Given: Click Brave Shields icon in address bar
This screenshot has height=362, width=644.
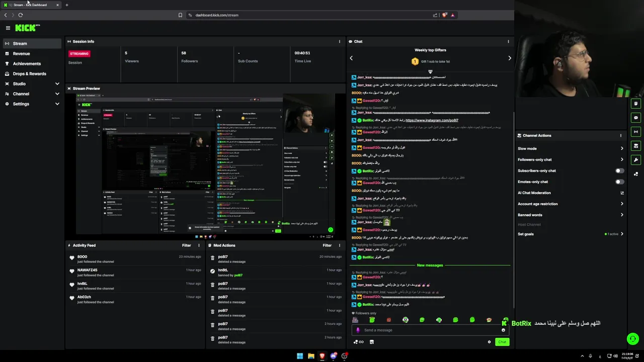Looking at the screenshot, I should (x=444, y=15).
